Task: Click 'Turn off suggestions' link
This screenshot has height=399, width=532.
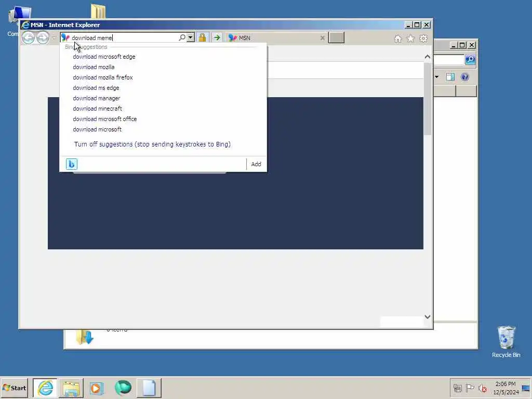Action: (x=152, y=144)
